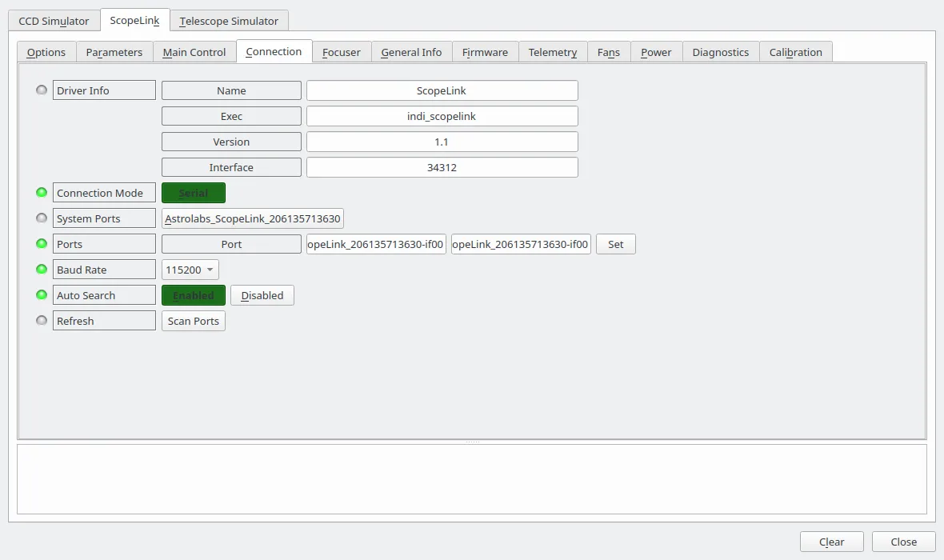944x560 pixels.
Task: Open the Options tab
Action: (46, 52)
